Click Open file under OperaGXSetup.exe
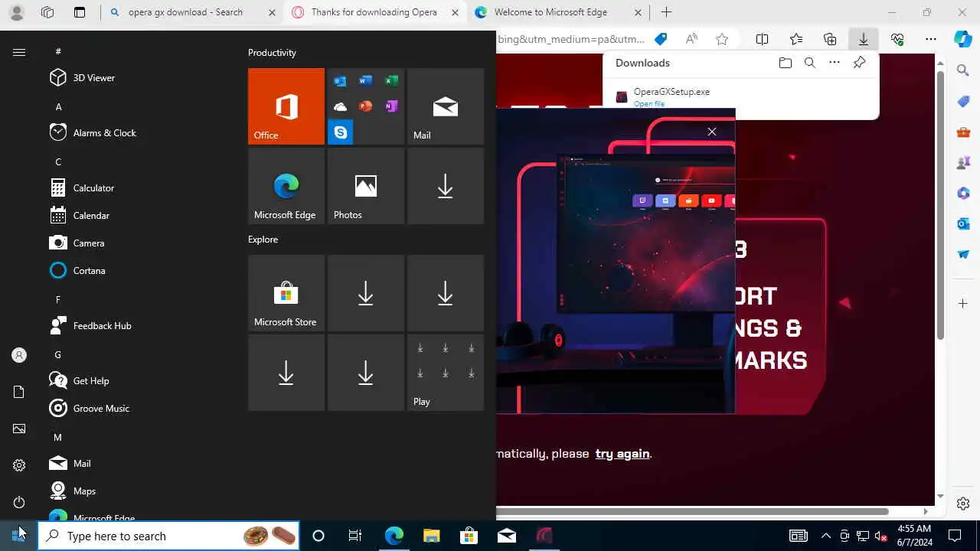 click(649, 104)
